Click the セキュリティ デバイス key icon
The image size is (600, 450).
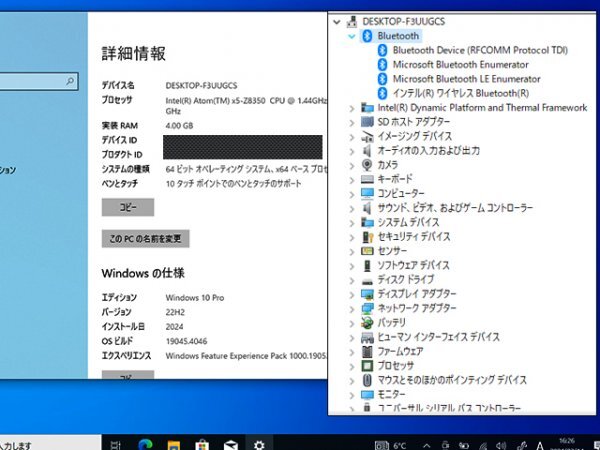click(367, 237)
